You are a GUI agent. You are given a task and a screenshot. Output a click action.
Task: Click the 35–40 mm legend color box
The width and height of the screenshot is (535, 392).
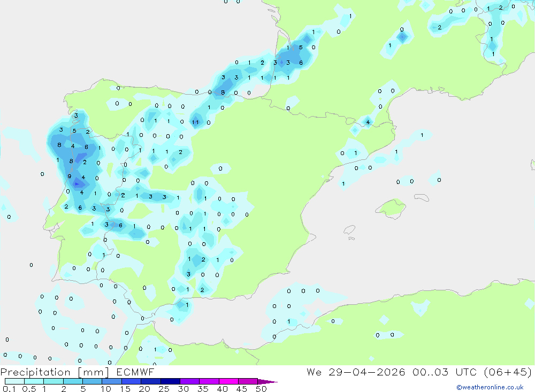coord(209,381)
